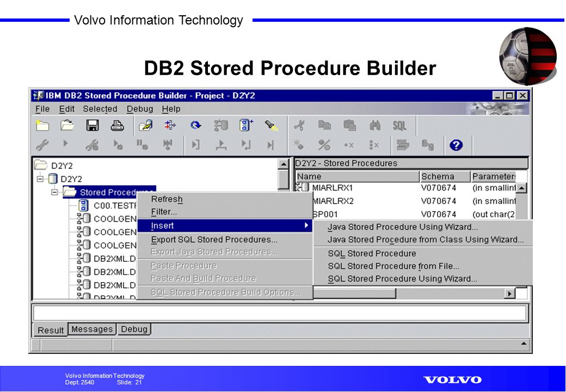Click the folder-with-lightning-bolt toolbar icon
Image resolution: width=566 pixels, height=392 pixels.
[146, 126]
